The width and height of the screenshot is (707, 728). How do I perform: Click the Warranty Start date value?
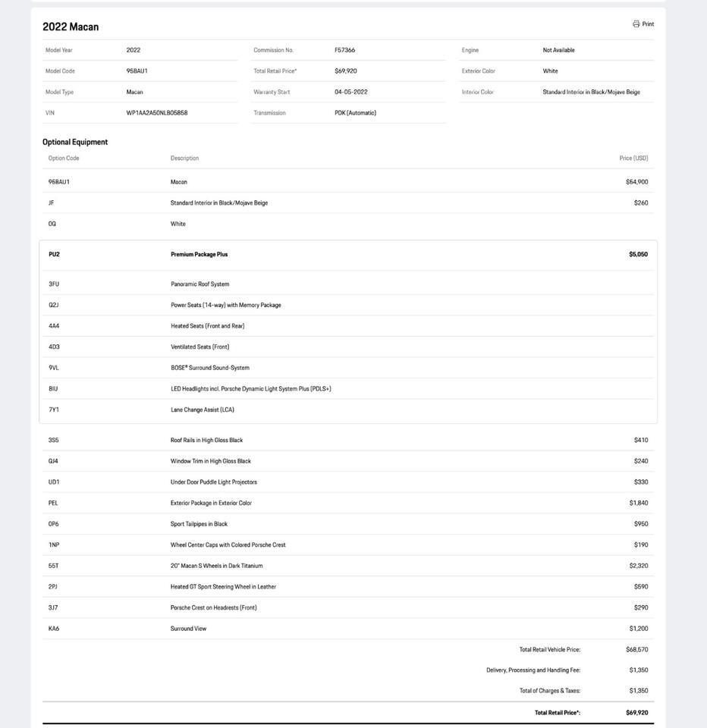(x=351, y=93)
